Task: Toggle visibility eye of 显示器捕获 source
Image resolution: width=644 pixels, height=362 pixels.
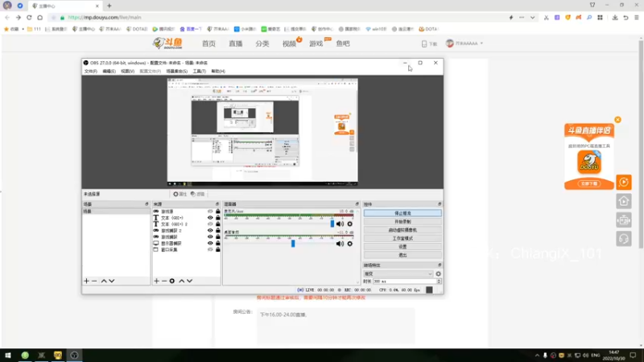Action: (x=210, y=244)
